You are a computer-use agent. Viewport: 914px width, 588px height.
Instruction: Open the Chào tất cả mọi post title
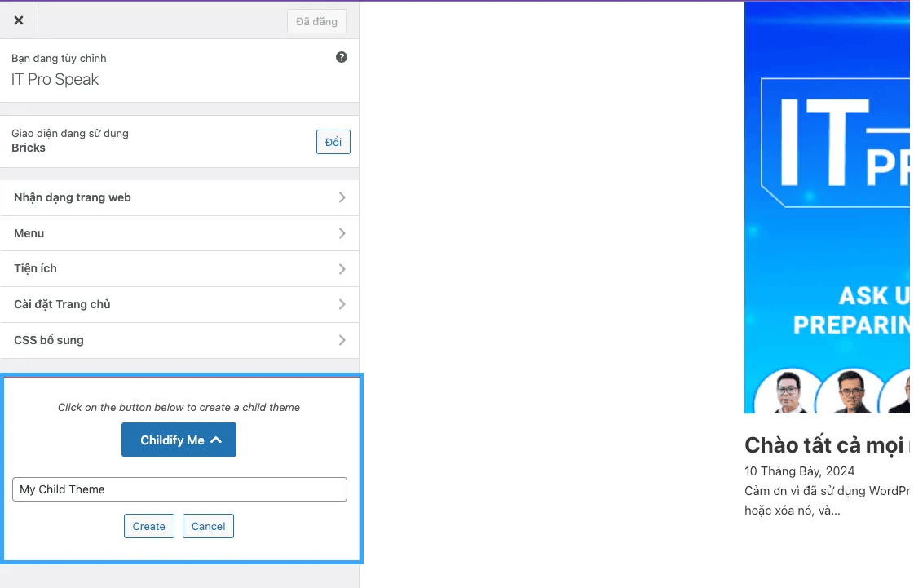point(827,445)
